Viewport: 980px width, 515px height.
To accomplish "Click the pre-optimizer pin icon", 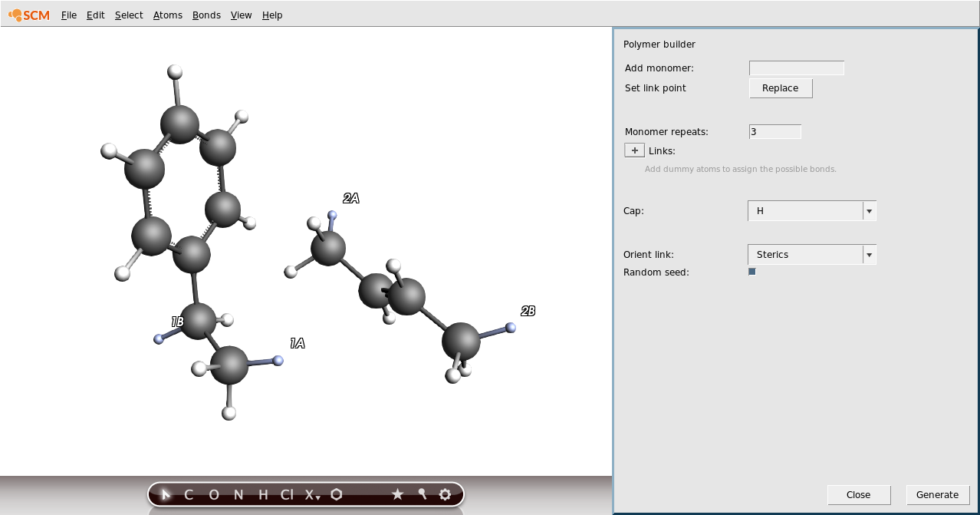I will click(421, 494).
